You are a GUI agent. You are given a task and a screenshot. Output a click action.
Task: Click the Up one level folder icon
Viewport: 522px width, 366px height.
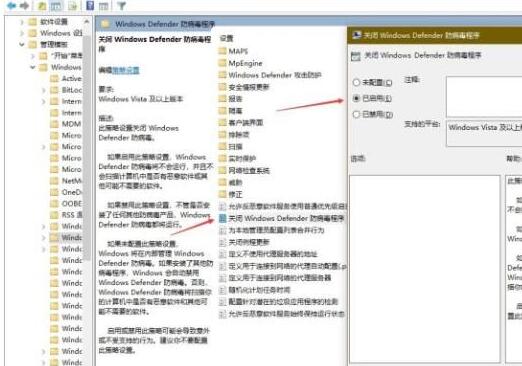click(42, 6)
